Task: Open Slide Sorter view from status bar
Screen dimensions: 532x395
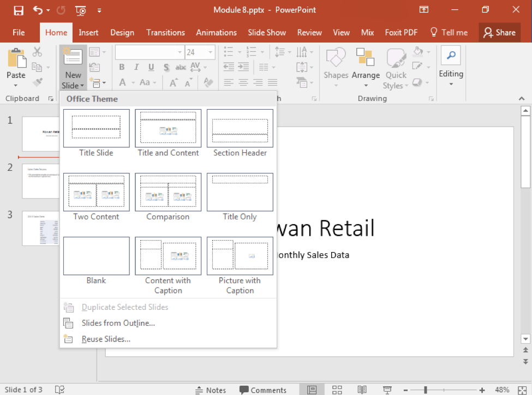Action: [337, 390]
